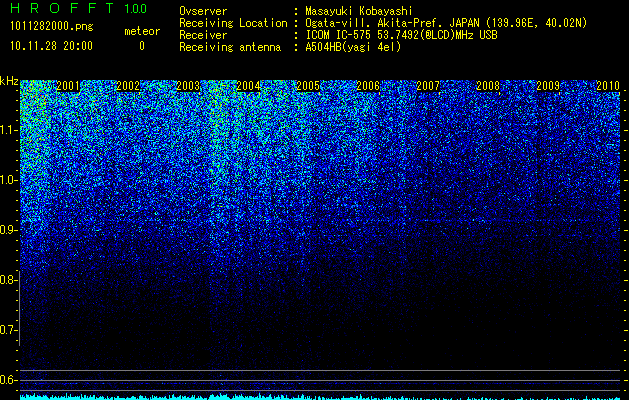Screen dimensions: 629x400
Task: Click the 2001 time marker
Action: coord(68,85)
